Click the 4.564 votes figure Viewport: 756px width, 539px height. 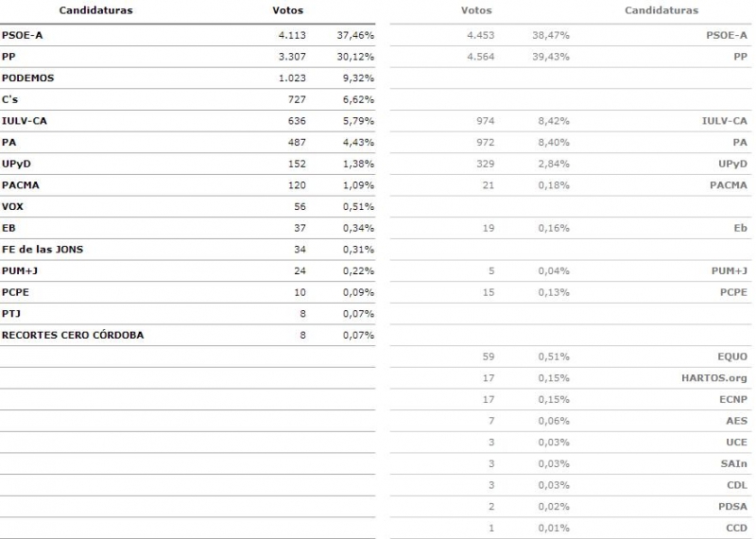[x=481, y=57]
